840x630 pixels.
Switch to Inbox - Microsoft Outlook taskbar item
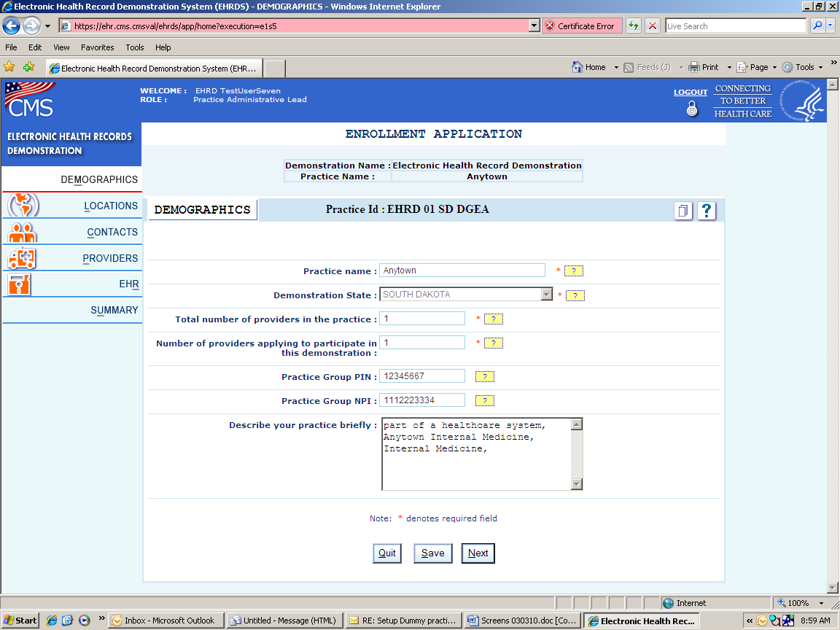tap(166, 621)
